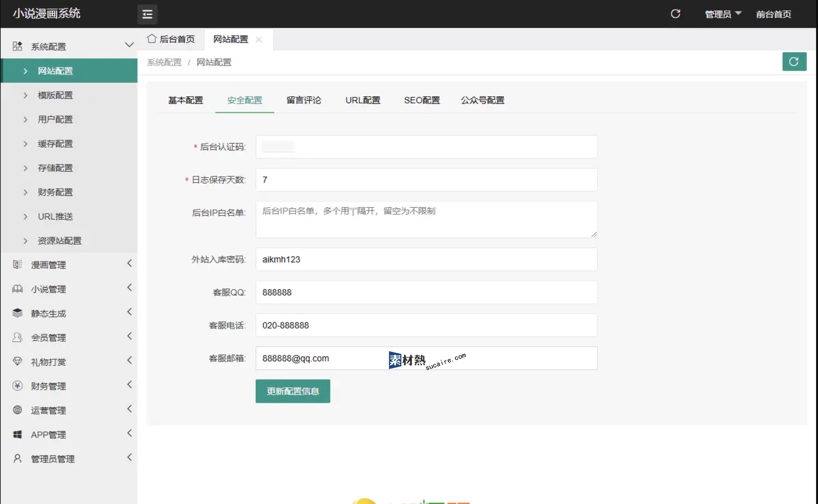Image resolution: width=818 pixels, height=504 pixels.
Task: Open 模版配置 in the sidebar
Action: (x=69, y=95)
